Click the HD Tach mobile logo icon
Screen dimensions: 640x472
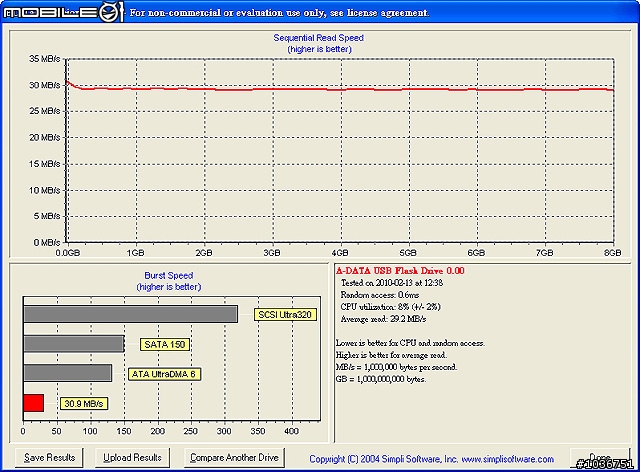tap(62, 12)
